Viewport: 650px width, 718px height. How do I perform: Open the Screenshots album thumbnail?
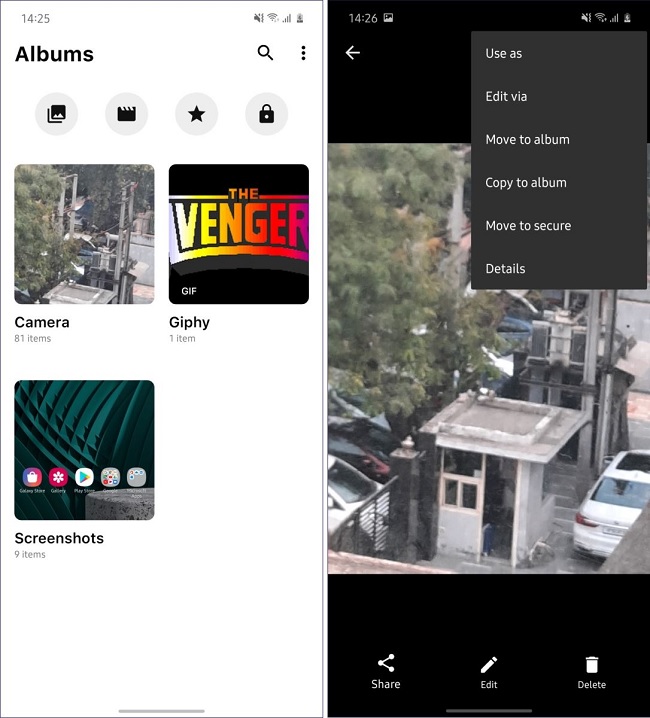coord(84,450)
